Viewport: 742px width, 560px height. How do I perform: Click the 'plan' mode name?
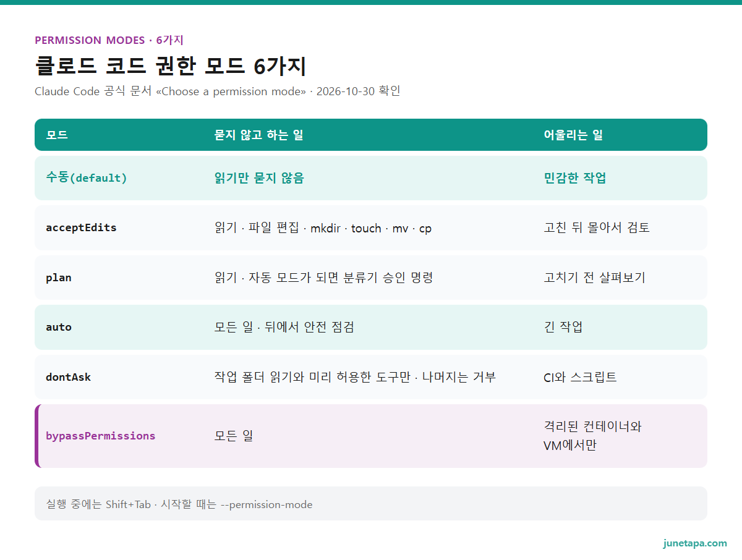59,278
